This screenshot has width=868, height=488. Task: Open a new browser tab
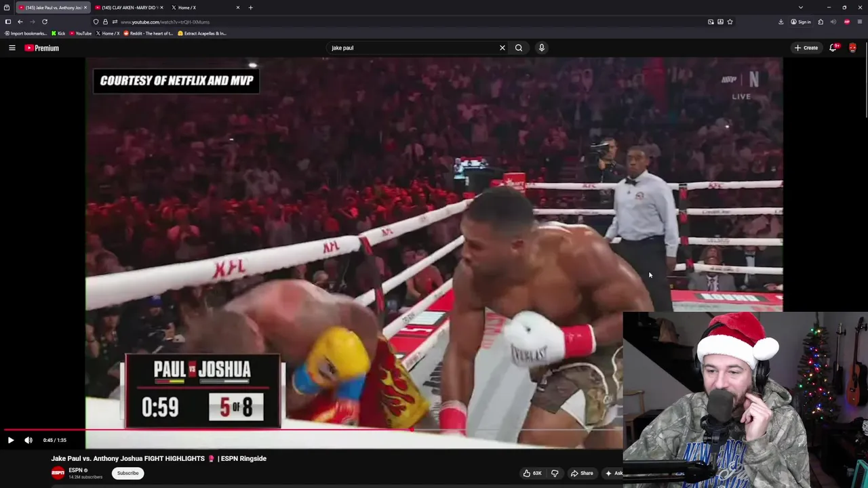click(250, 7)
